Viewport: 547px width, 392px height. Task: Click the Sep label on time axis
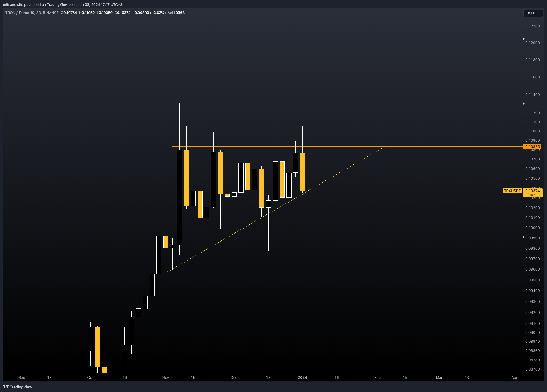(x=22, y=378)
